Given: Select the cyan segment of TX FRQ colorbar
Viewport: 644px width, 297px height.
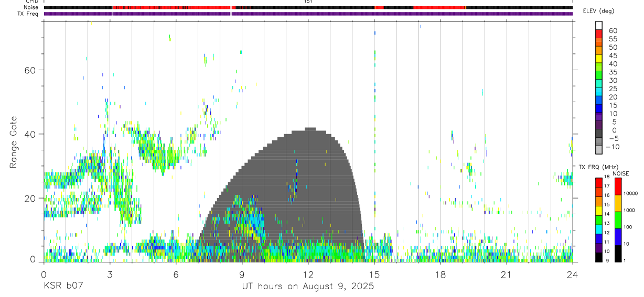Looking at the screenshot, I should coord(599,229).
